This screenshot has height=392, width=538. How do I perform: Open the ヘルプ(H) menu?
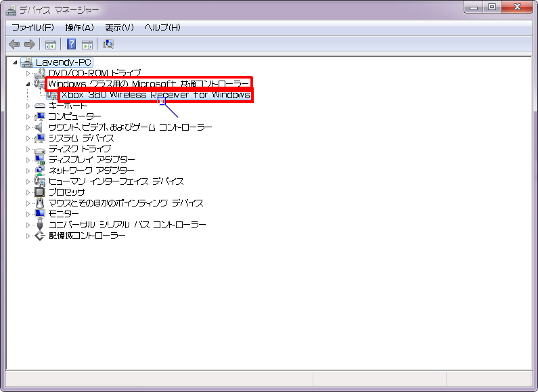click(162, 28)
